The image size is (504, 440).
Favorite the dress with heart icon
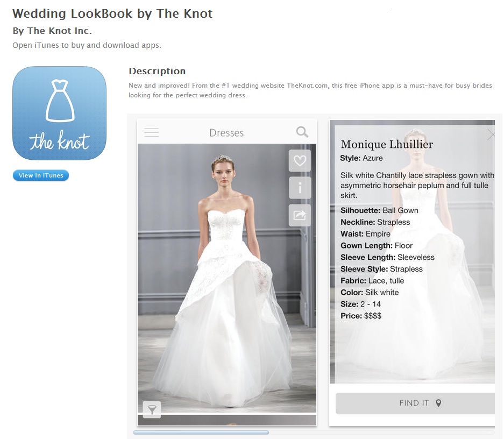(300, 160)
